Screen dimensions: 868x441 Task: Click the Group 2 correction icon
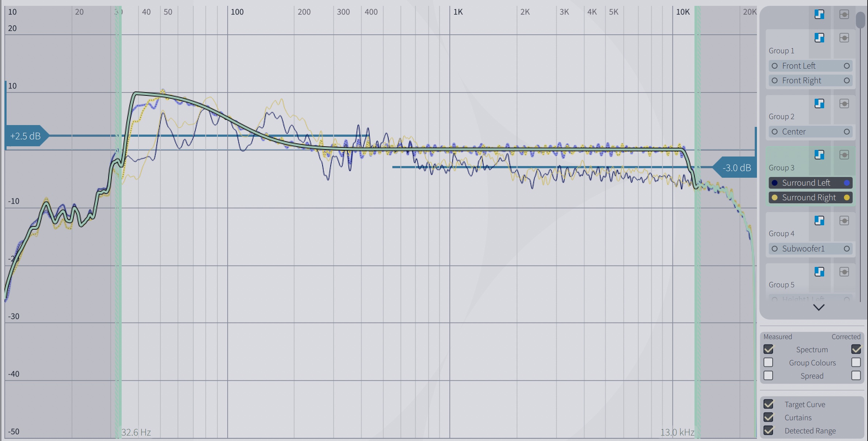click(819, 103)
